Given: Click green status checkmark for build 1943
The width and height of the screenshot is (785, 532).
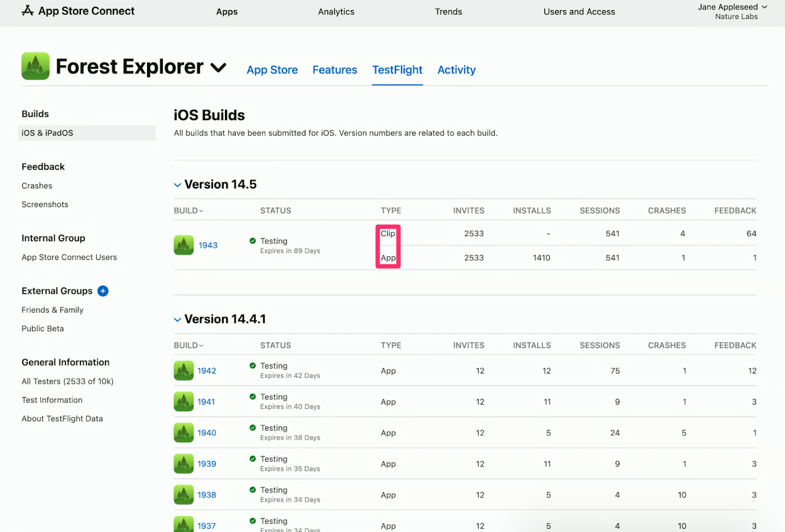Looking at the screenshot, I should (253, 241).
